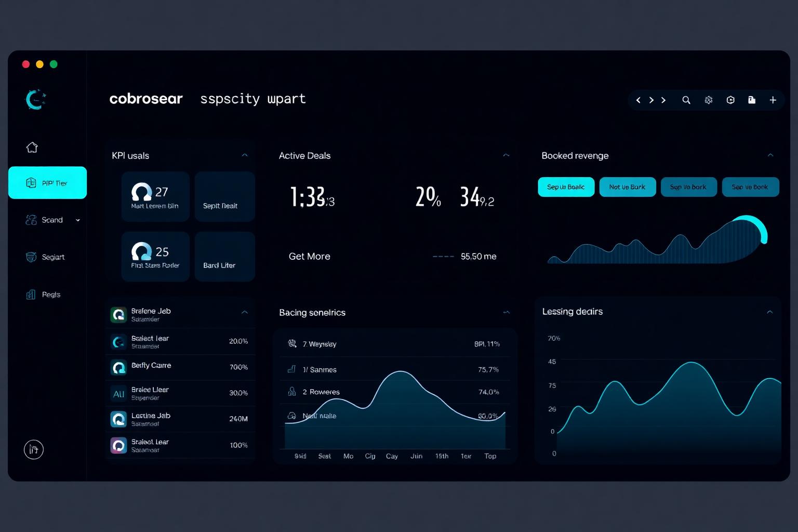Click the Neal nralle row icon
Image resolution: width=798 pixels, height=532 pixels.
tap(292, 416)
